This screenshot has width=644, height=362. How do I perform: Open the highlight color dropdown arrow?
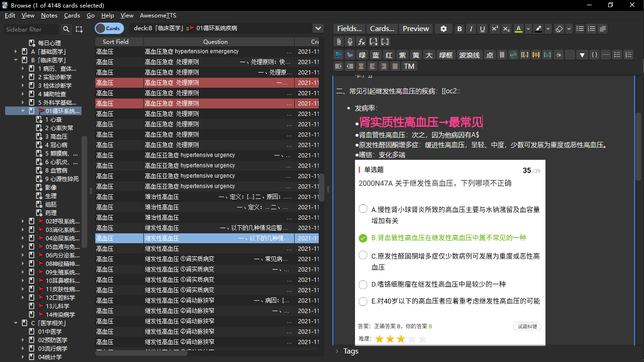click(548, 29)
